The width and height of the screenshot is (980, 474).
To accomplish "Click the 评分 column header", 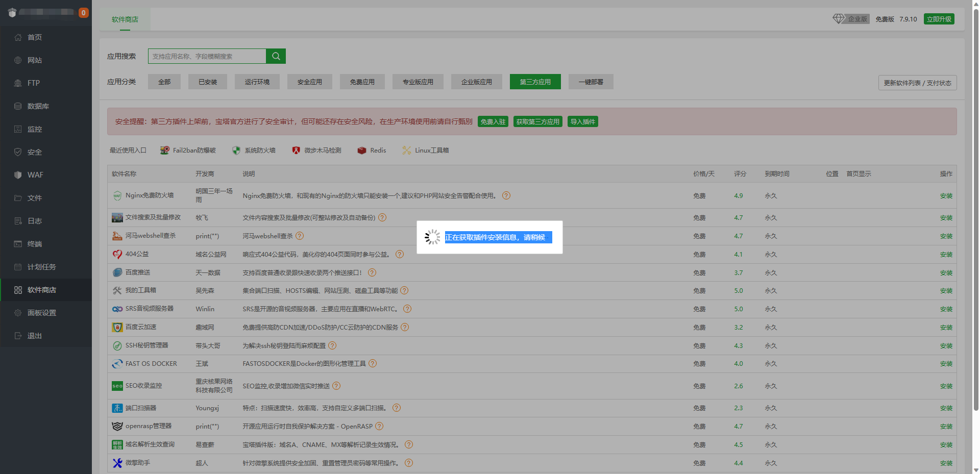I will click(x=740, y=174).
